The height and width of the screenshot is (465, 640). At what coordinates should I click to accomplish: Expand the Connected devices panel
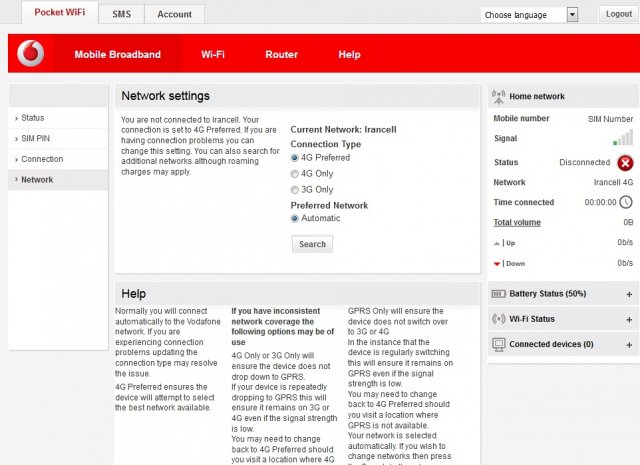(629, 344)
